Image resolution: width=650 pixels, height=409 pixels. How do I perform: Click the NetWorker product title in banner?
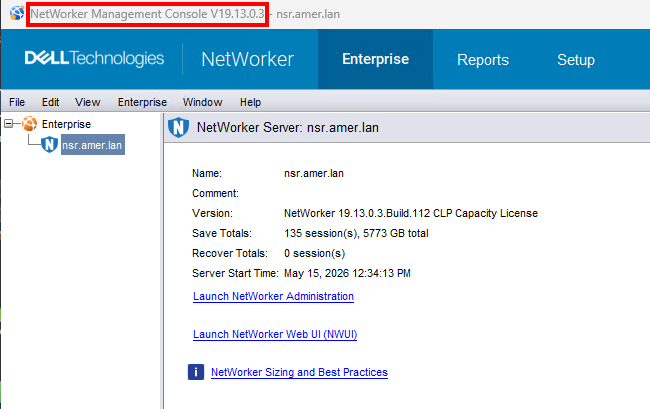[247, 59]
